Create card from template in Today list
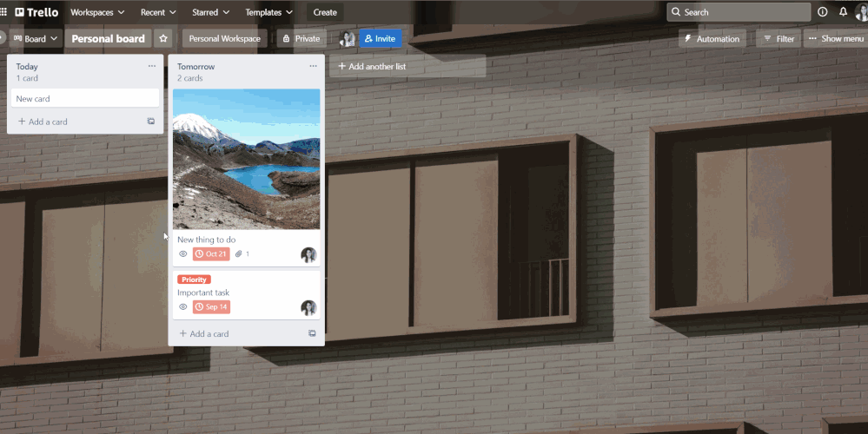Image resolution: width=868 pixels, height=434 pixels. point(150,121)
